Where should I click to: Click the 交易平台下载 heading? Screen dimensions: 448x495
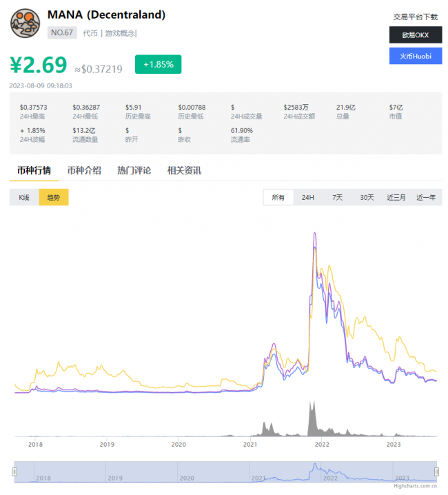tap(416, 17)
